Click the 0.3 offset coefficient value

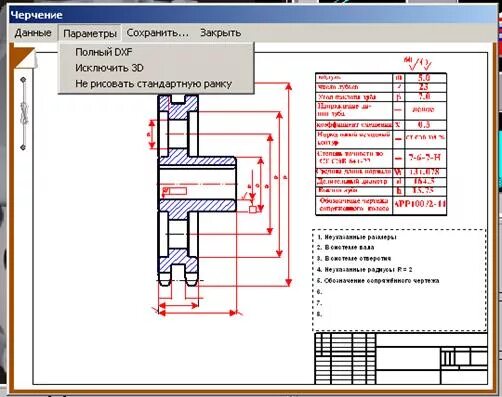click(x=425, y=125)
